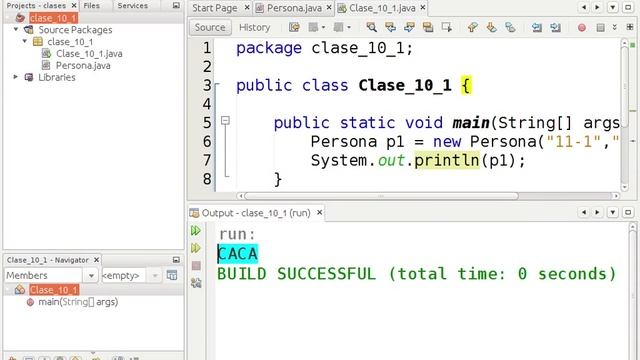Expand editor toolbar overflow chevron
Screen dimensions: 640x360
[614, 27]
